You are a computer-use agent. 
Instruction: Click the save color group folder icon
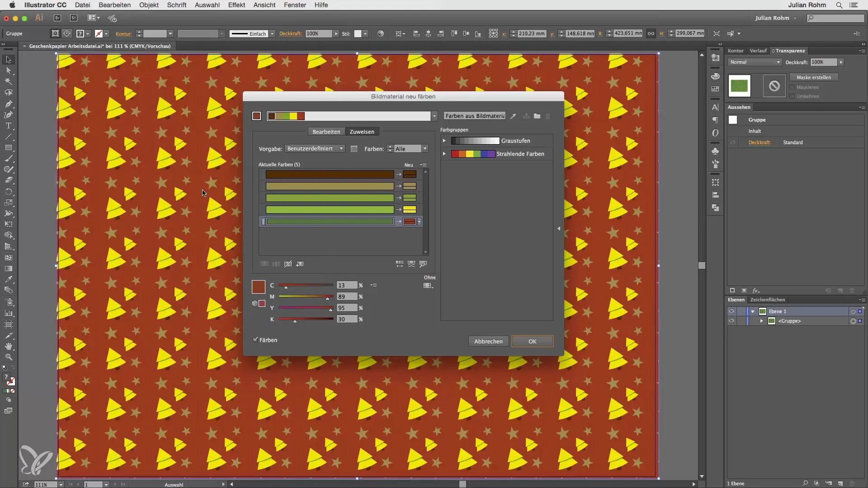[537, 116]
